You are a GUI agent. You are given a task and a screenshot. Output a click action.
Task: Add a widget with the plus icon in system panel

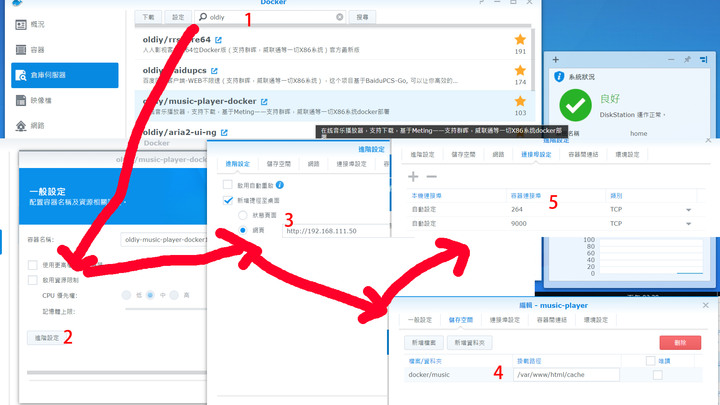(x=556, y=60)
